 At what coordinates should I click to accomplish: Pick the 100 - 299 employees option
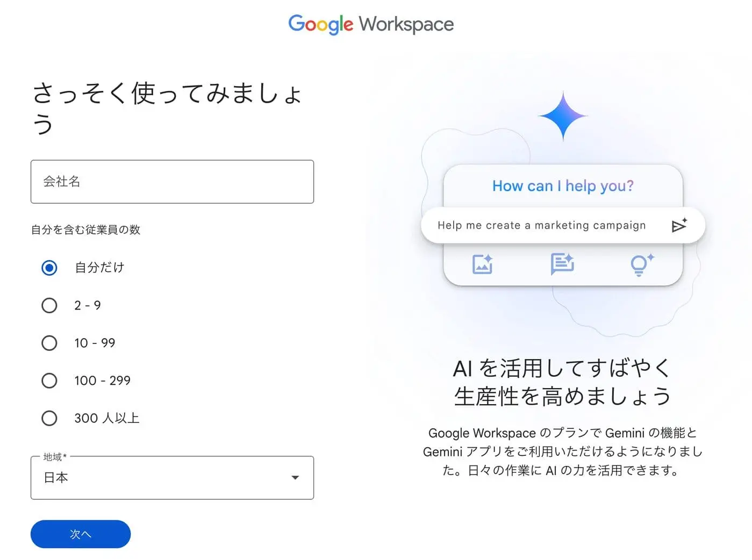pyautogui.click(x=49, y=380)
